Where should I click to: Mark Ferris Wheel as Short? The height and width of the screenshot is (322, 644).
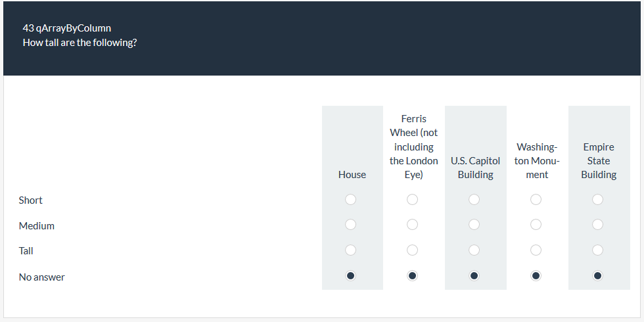coord(412,199)
